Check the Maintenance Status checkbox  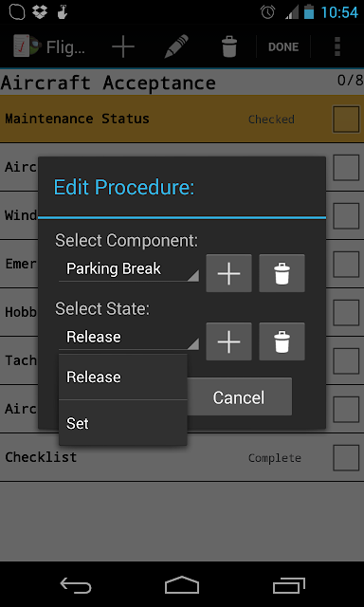[346, 120]
